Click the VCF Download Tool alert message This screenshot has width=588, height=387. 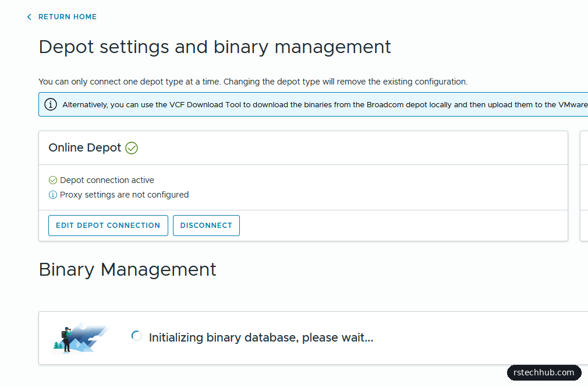(x=325, y=105)
